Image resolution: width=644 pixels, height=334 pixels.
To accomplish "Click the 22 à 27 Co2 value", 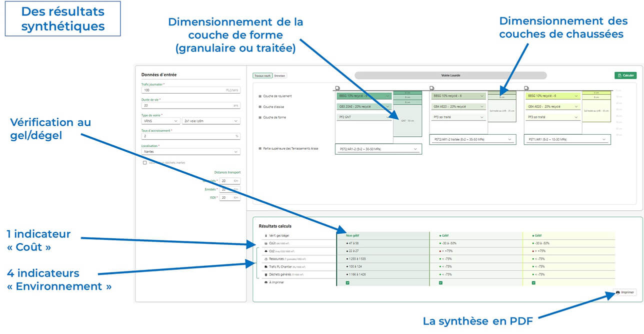I will pyautogui.click(x=352, y=251).
